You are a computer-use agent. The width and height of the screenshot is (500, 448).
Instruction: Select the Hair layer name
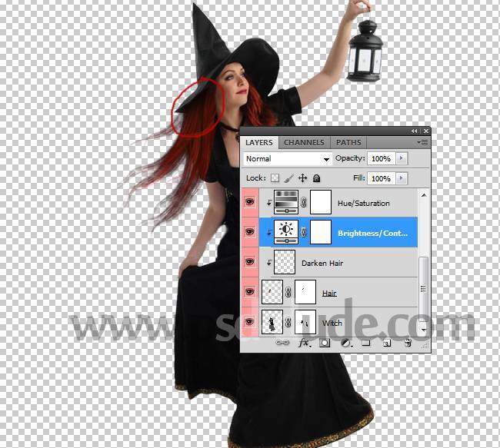point(329,293)
